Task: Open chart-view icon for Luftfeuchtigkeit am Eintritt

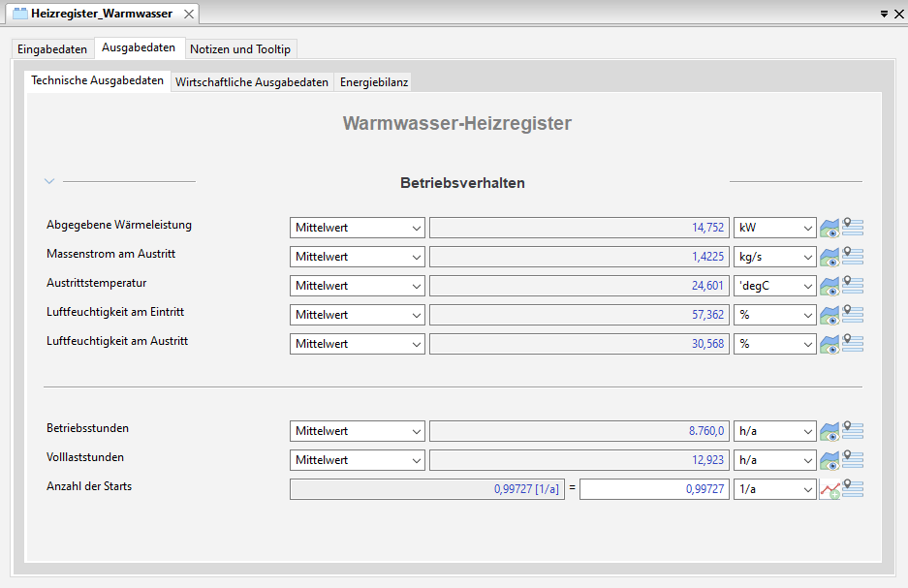Action: (830, 315)
